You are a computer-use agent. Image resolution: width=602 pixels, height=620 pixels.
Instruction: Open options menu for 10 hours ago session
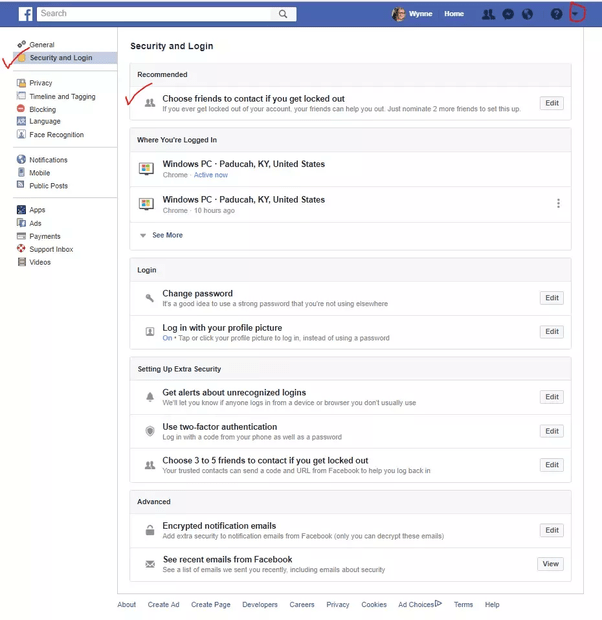(558, 203)
